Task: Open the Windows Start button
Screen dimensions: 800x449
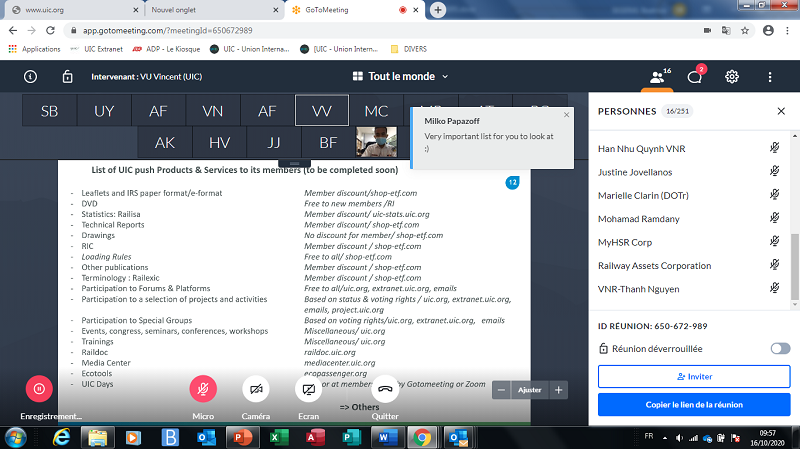Action: click(x=15, y=438)
